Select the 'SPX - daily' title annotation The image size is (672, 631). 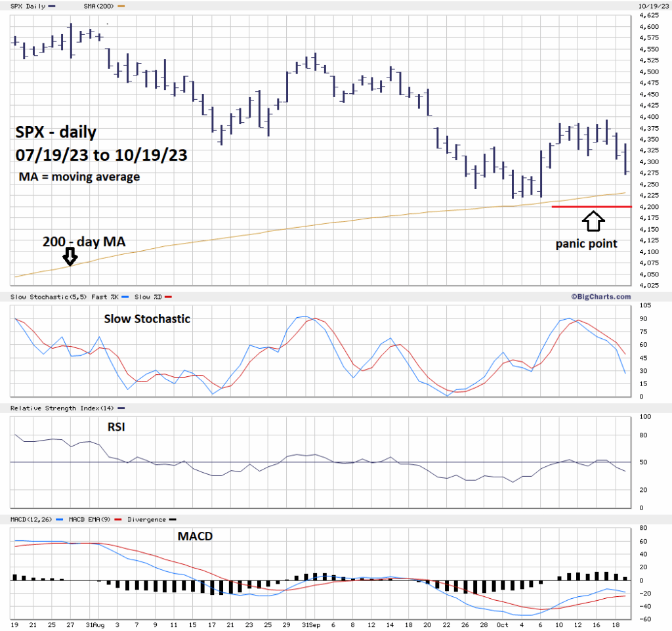pyautogui.click(x=56, y=133)
